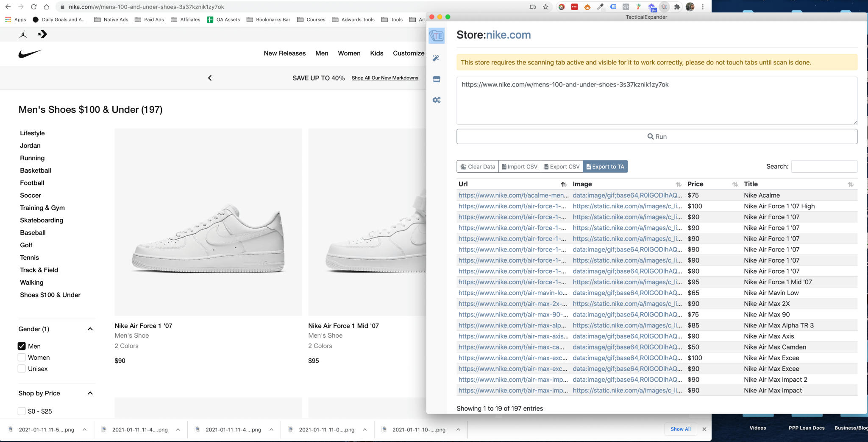Click the store URL text area
This screenshot has width=868, height=442.
(x=657, y=101)
